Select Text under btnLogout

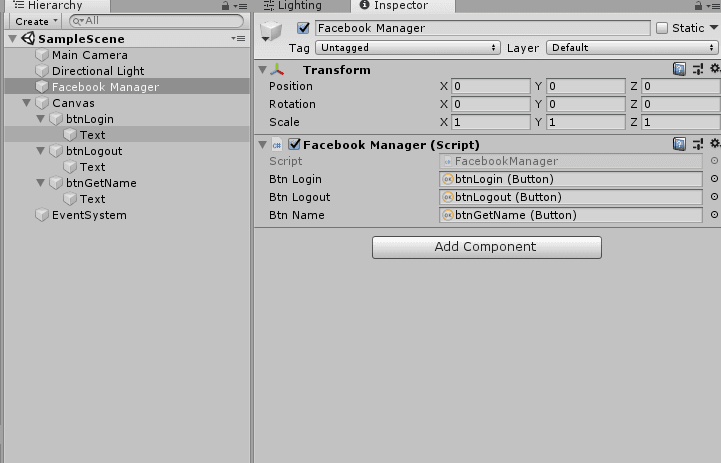127,167
